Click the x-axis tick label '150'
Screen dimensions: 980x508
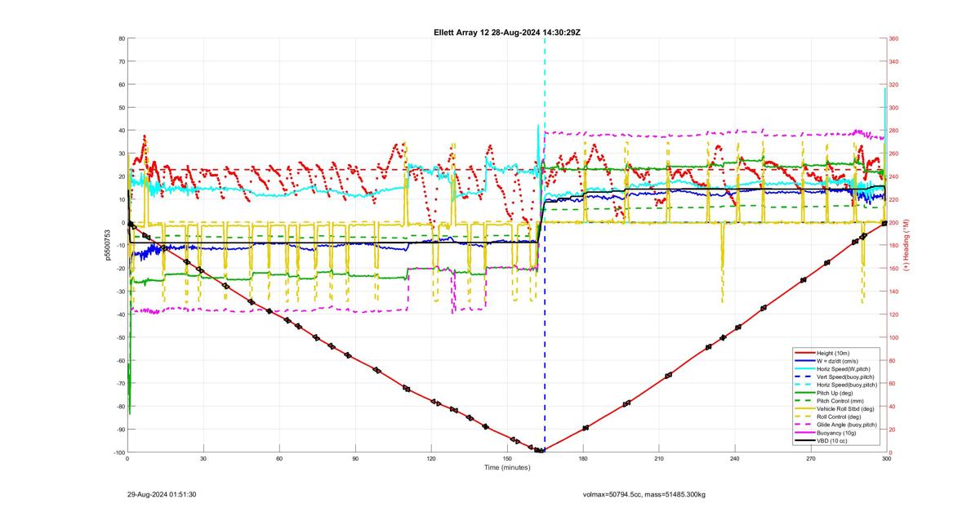point(507,459)
